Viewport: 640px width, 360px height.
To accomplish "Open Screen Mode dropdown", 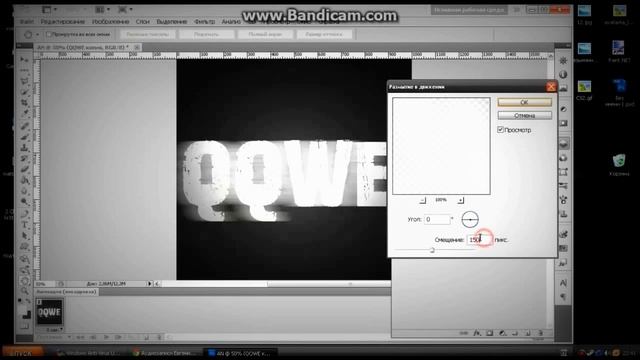I will point(125,9).
